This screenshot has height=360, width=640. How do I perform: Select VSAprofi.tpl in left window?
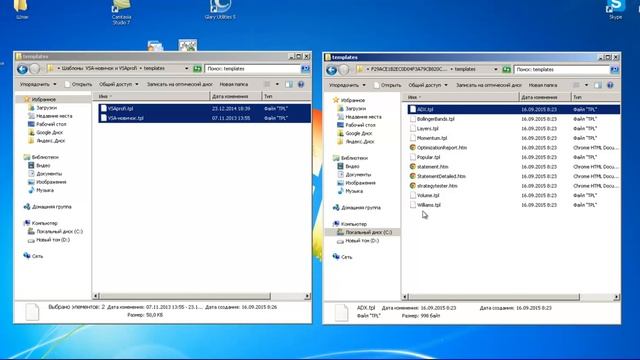pyautogui.click(x=204, y=108)
